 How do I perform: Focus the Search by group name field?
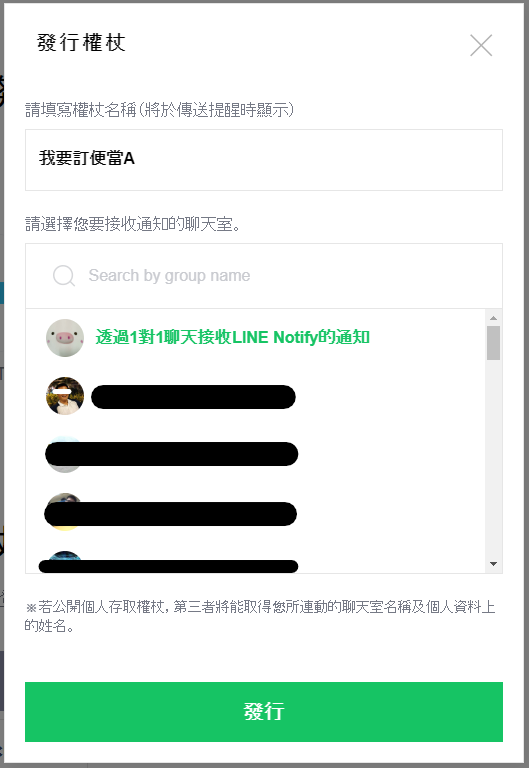click(x=264, y=276)
